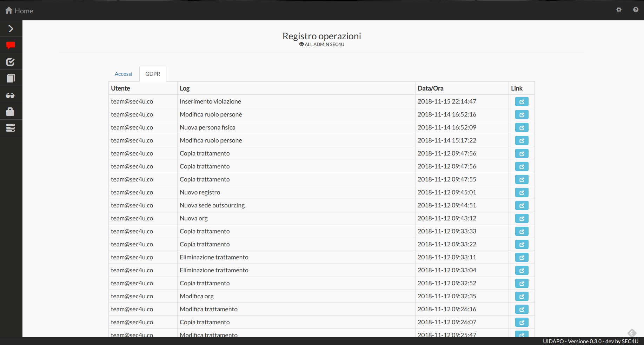The width and height of the screenshot is (644, 345).
Task: Click the UIDAPO version footer text
Action: (591, 341)
